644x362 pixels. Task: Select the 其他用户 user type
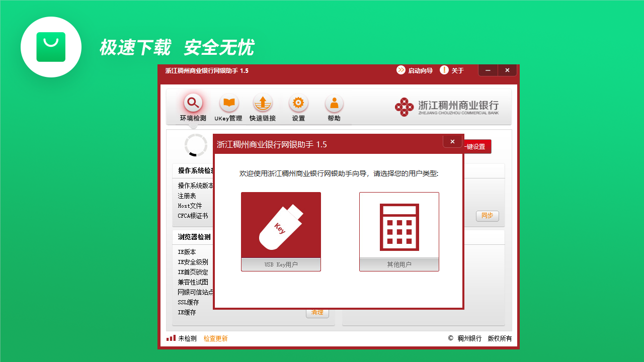[399, 231]
